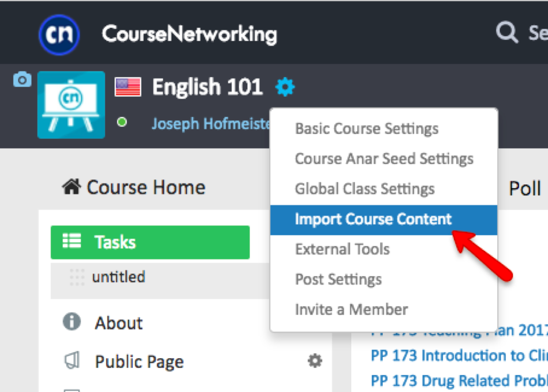Choose Post Settings in dropdown
This screenshot has height=392, width=548.
pyautogui.click(x=338, y=279)
